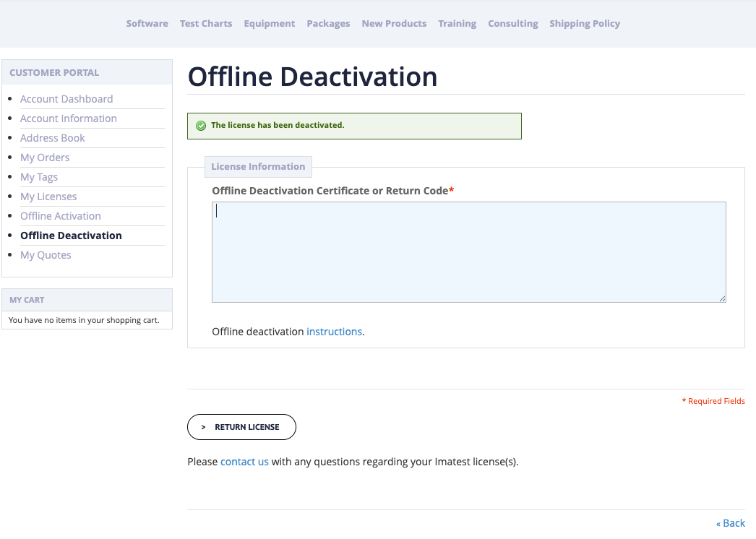756x539 pixels.
Task: Open the Equipment page
Action: [269, 23]
